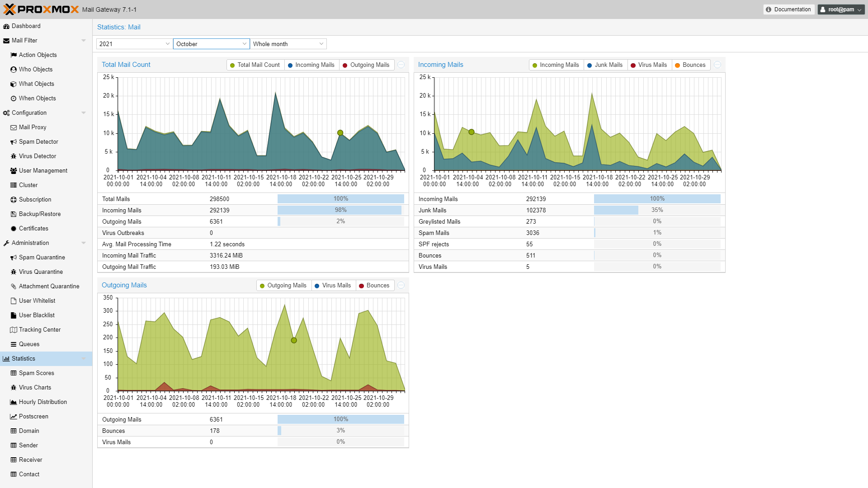This screenshot has height=488, width=868.
Task: Select the Dashboard menu item
Action: click(x=26, y=26)
